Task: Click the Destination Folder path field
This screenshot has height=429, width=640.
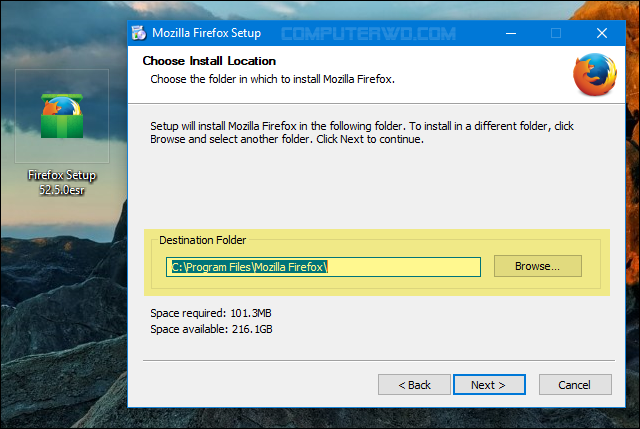Action: point(323,267)
